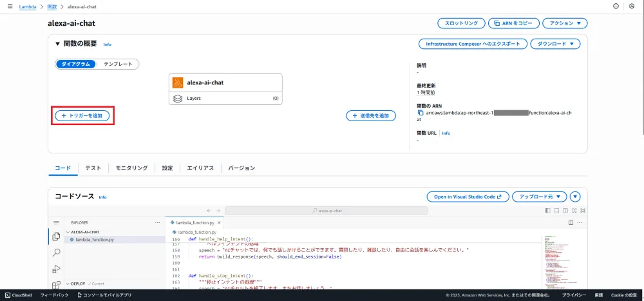
Task: Close the lambda_function.py tab
Action: (x=220, y=223)
